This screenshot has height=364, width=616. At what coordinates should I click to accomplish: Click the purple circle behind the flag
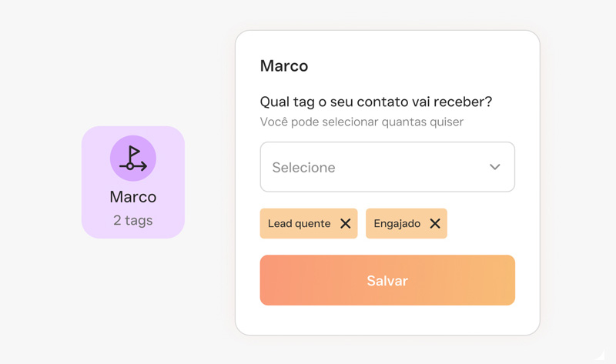[133, 159]
